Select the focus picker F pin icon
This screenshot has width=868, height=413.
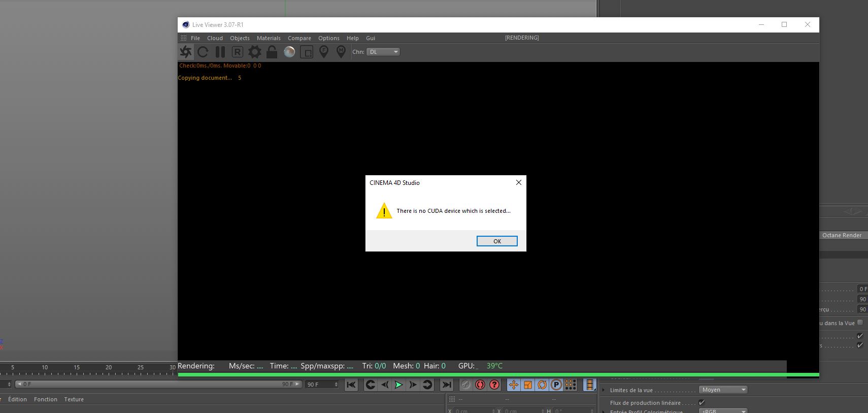coord(324,52)
